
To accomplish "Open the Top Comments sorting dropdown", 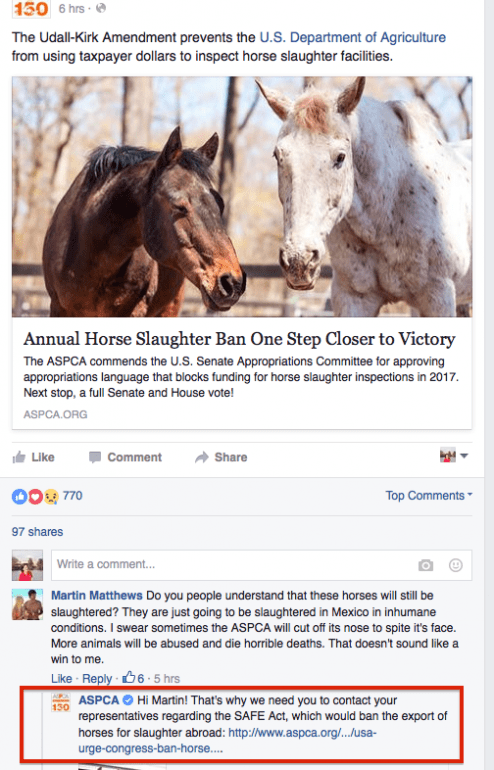I will tap(429, 495).
